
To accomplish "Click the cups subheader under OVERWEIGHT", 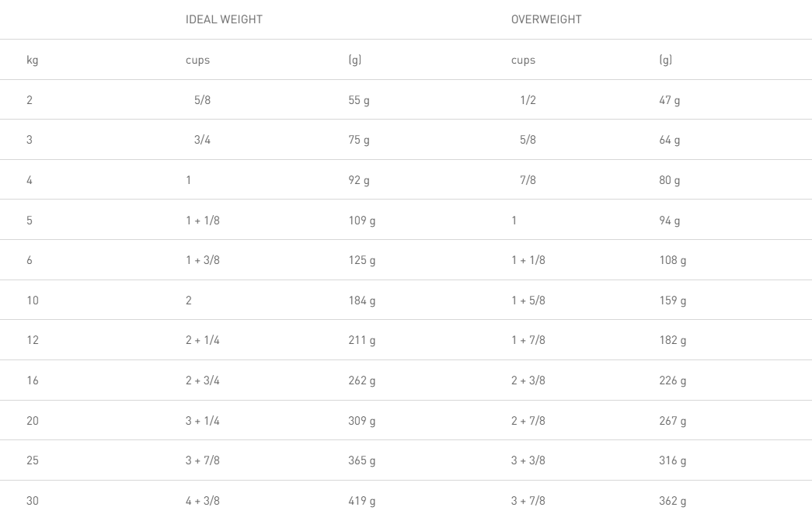I will (x=524, y=60).
